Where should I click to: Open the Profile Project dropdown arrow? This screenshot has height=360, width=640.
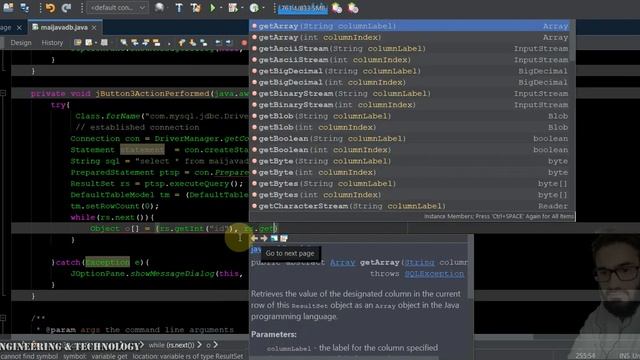click(x=263, y=7)
